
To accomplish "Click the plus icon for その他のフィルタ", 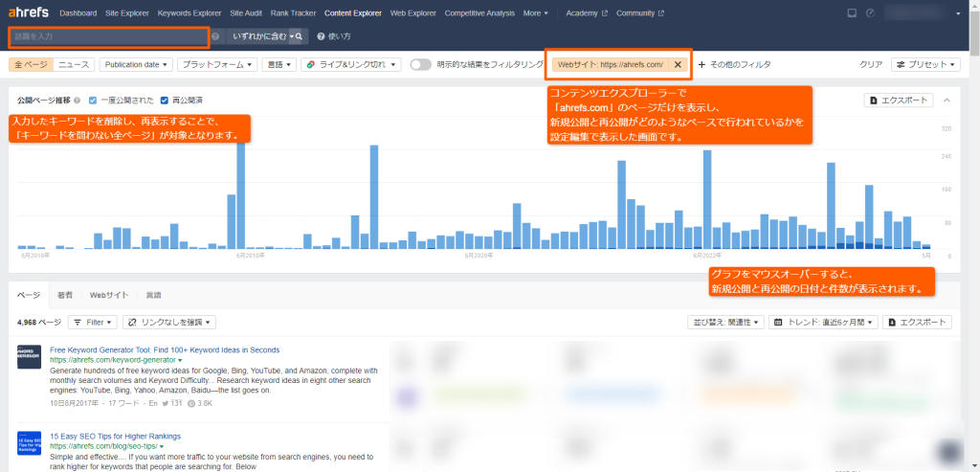I will tap(702, 64).
